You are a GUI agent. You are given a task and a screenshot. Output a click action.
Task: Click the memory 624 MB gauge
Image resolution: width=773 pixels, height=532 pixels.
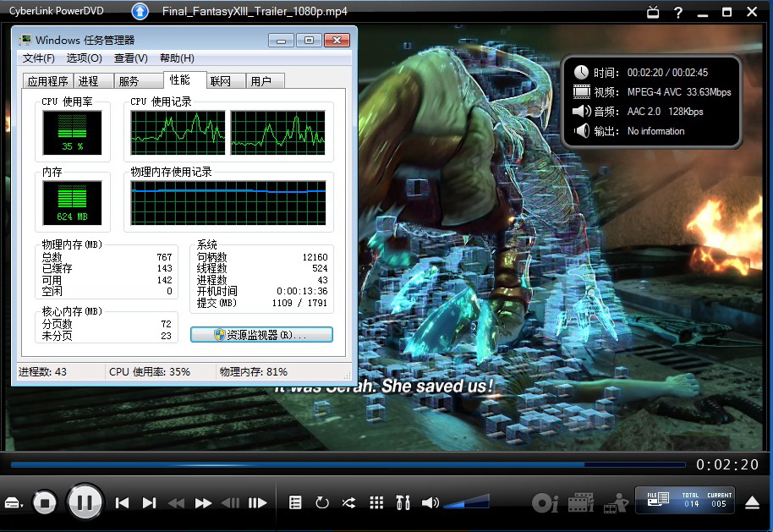[72, 203]
